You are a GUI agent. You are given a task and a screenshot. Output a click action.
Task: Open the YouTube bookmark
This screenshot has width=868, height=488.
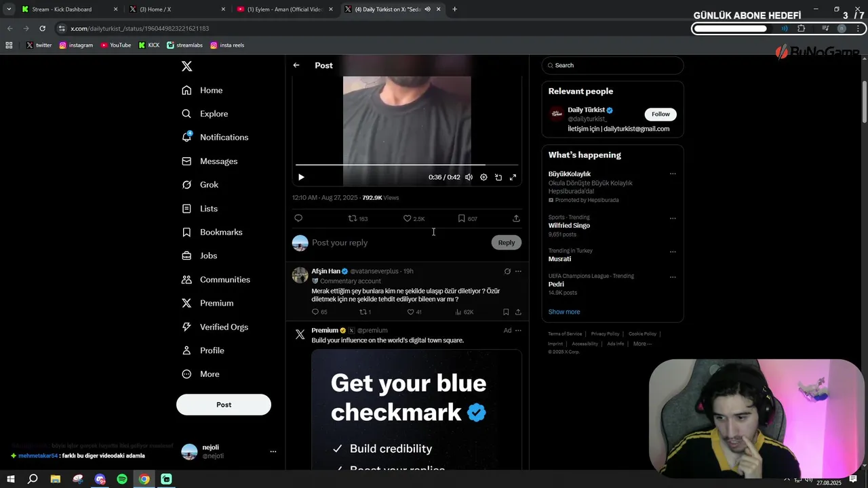coord(115,45)
